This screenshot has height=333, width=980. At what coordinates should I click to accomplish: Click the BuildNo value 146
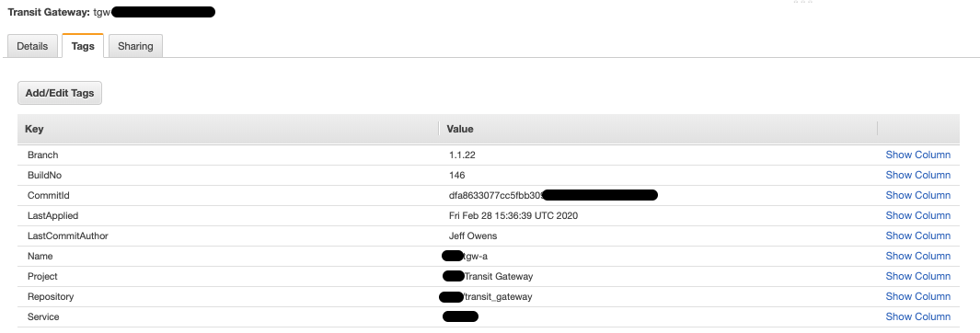click(x=457, y=175)
